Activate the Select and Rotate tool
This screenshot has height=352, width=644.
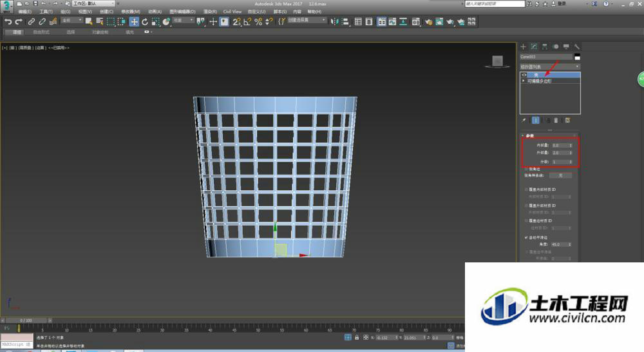point(144,22)
